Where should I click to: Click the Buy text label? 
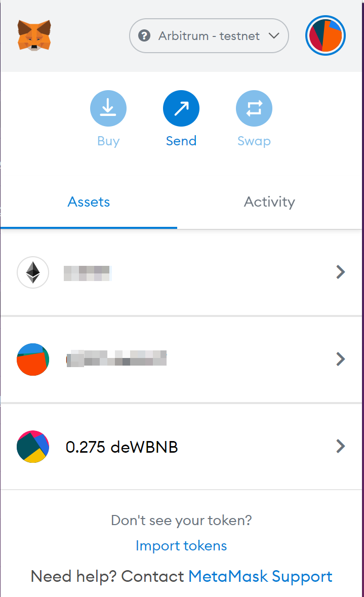click(x=108, y=141)
